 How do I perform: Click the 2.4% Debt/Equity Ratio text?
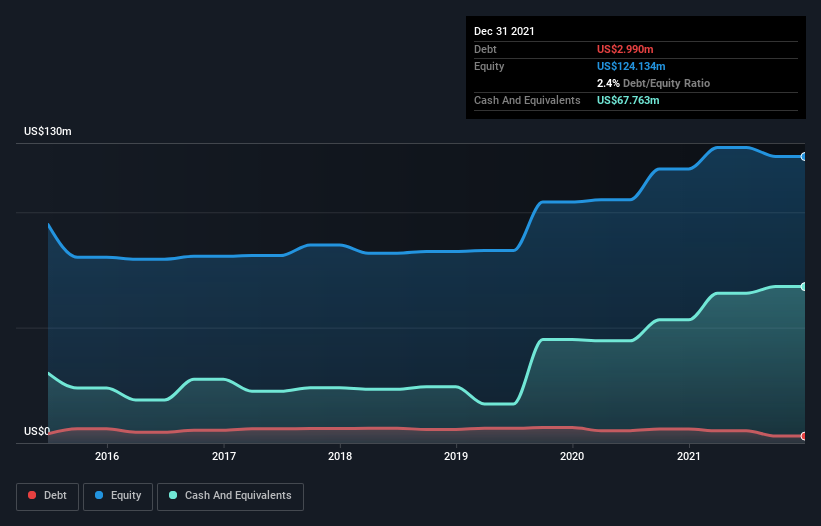(653, 83)
